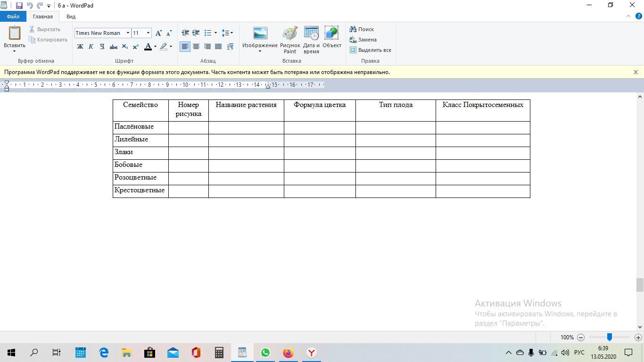Open the Файл menu
Image resolution: width=644 pixels, height=362 pixels.
(13, 16)
